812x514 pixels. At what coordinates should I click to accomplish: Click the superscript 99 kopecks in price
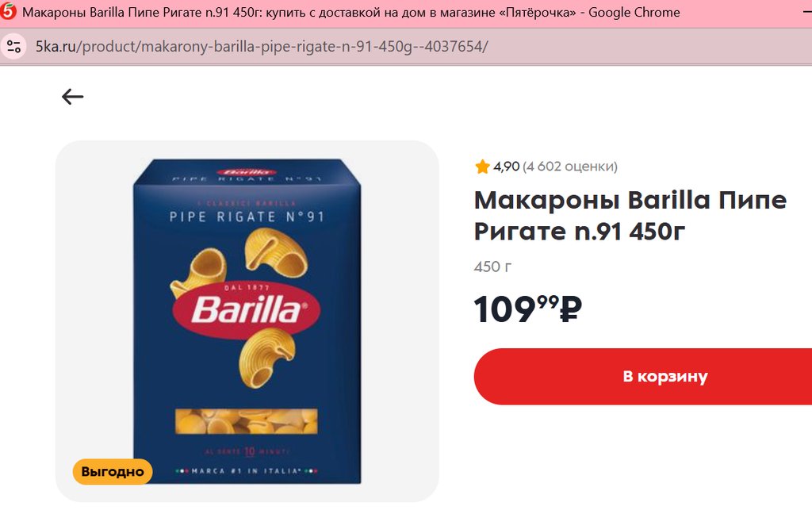pos(548,301)
